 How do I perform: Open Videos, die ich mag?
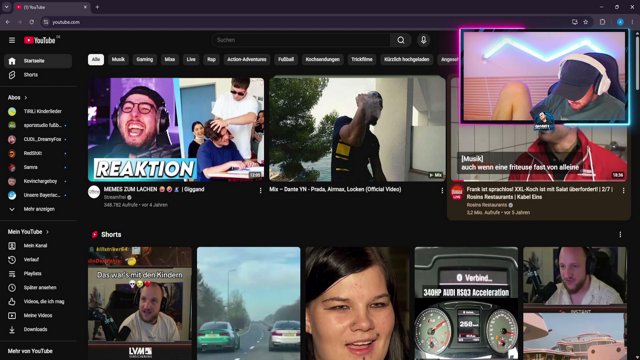click(x=38, y=301)
